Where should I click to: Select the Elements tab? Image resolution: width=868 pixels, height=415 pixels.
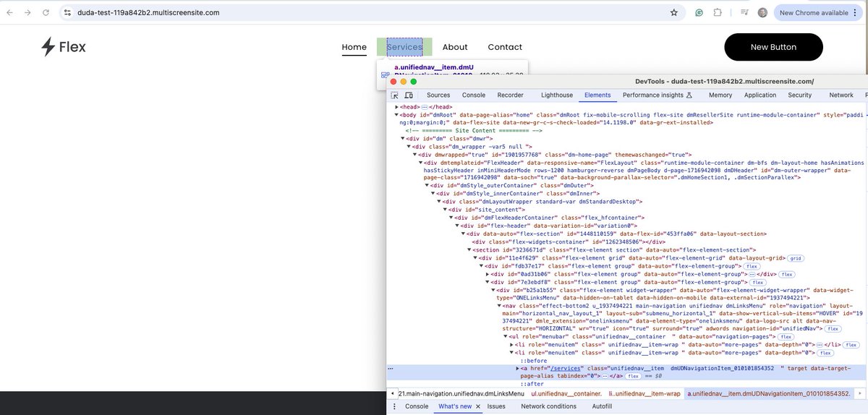(x=597, y=95)
